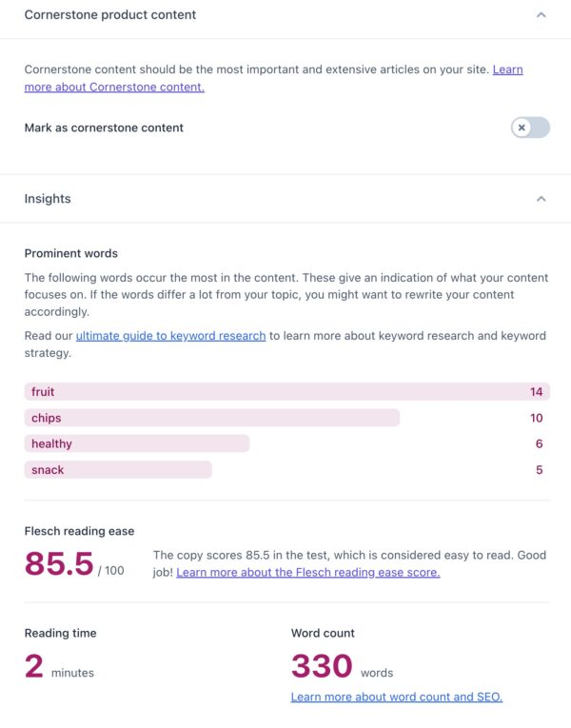Image resolution: width=571 pixels, height=728 pixels.
Task: Enable the cornerstone content switch
Action: click(530, 128)
